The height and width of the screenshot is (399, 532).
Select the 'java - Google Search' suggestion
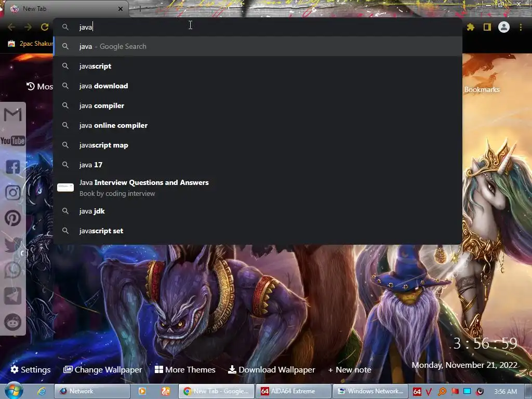pyautogui.click(x=258, y=46)
